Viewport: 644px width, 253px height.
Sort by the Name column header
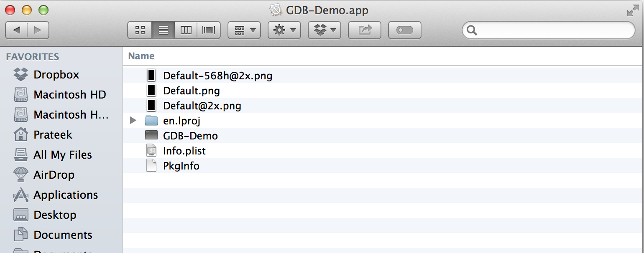tap(141, 56)
